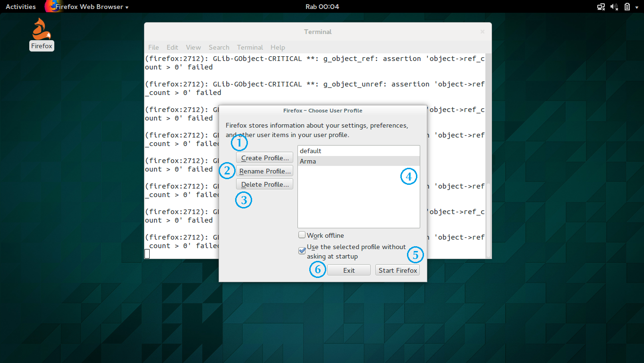
Task: Click the Terminal window title bar
Action: click(318, 32)
